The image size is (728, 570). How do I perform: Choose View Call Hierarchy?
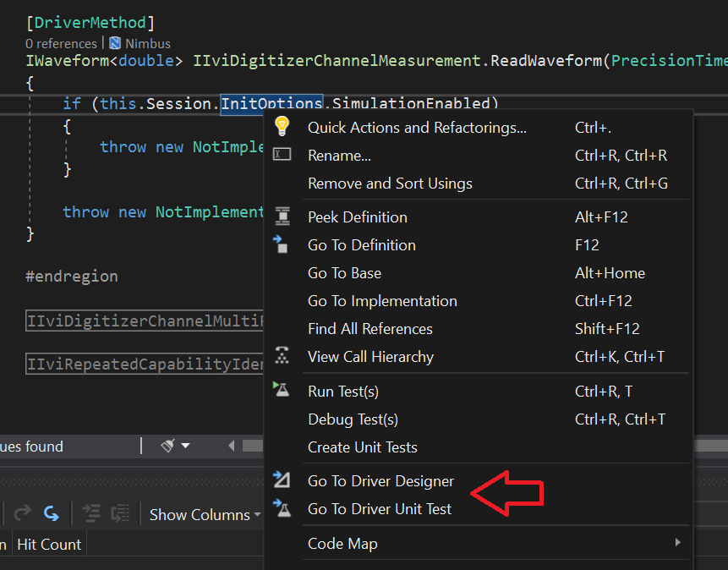point(479,356)
